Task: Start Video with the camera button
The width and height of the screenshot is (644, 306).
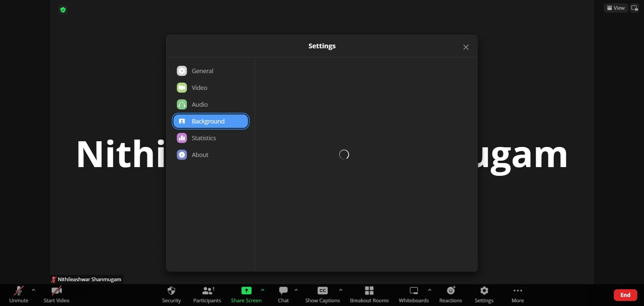Action: (56, 291)
